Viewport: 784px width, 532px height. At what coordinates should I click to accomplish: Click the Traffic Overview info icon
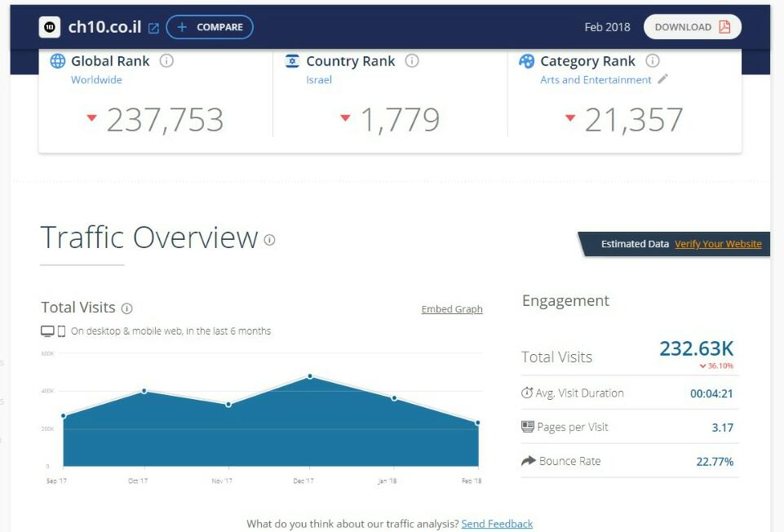point(269,240)
